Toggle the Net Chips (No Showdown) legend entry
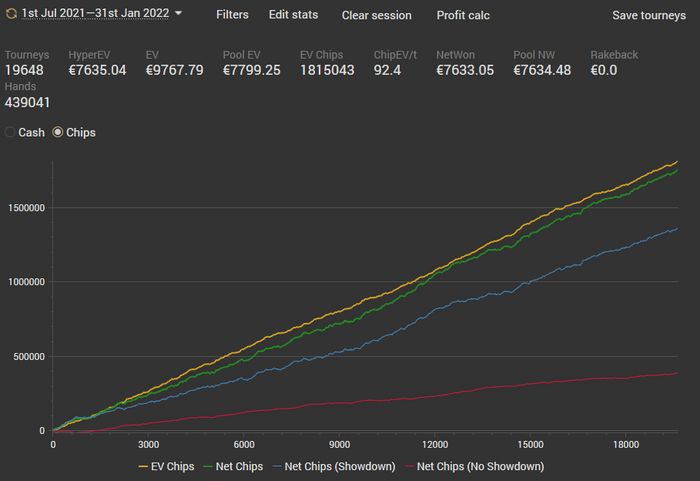 (474, 466)
